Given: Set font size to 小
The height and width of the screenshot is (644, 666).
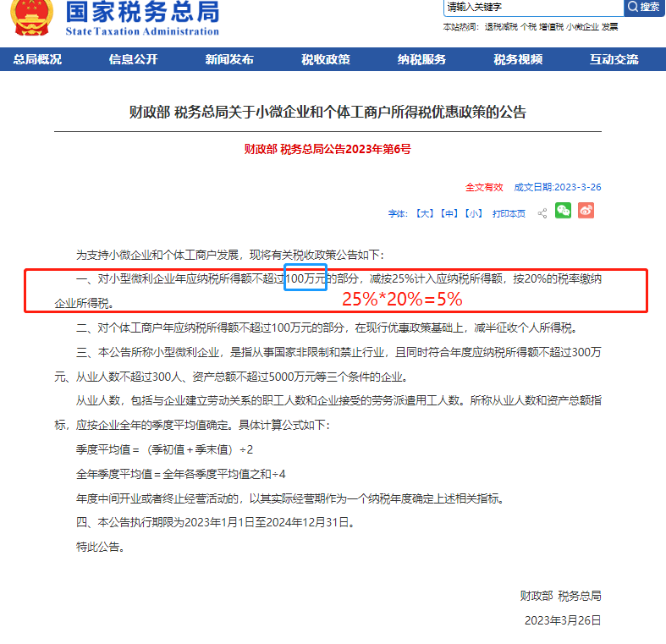Looking at the screenshot, I should [473, 213].
